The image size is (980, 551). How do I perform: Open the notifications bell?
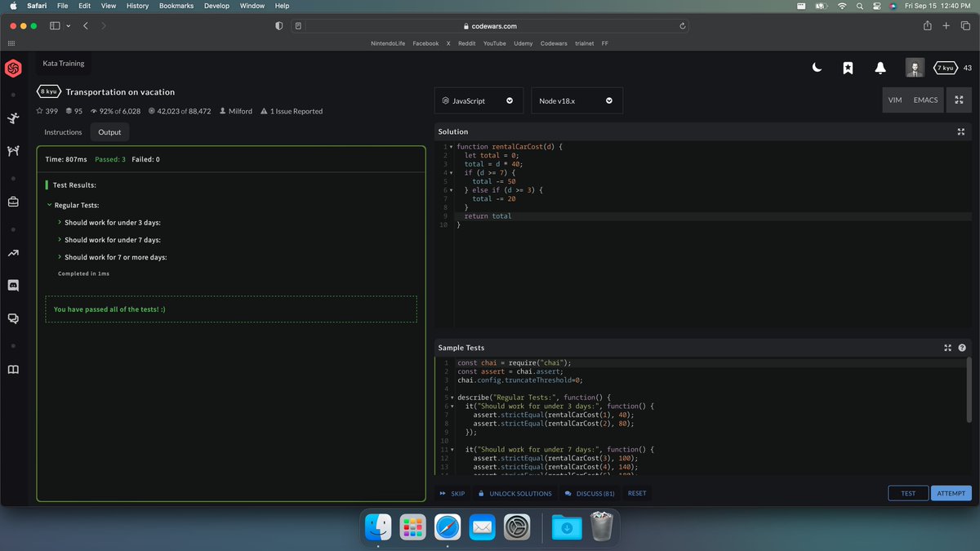click(880, 68)
